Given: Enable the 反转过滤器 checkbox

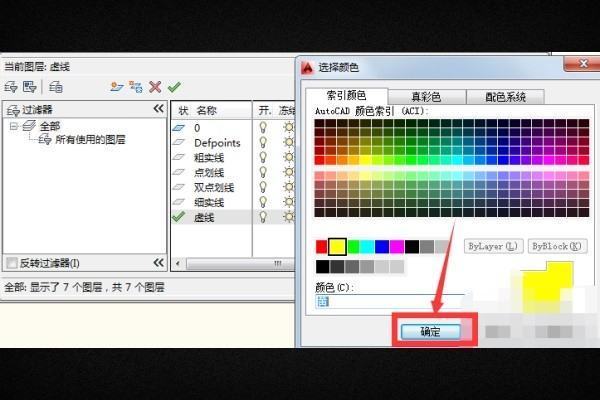Looking at the screenshot, I should point(12,263).
